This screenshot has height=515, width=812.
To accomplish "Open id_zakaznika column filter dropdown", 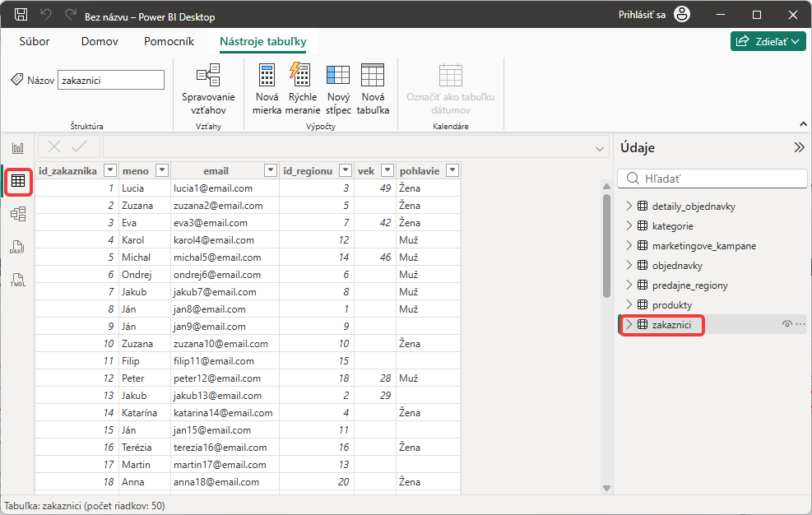I will tap(109, 170).
